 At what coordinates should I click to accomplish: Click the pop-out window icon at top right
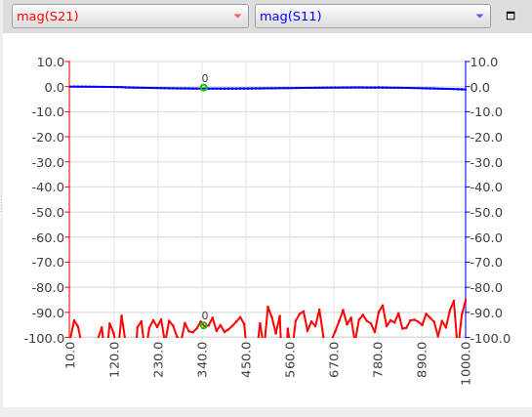[511, 16]
